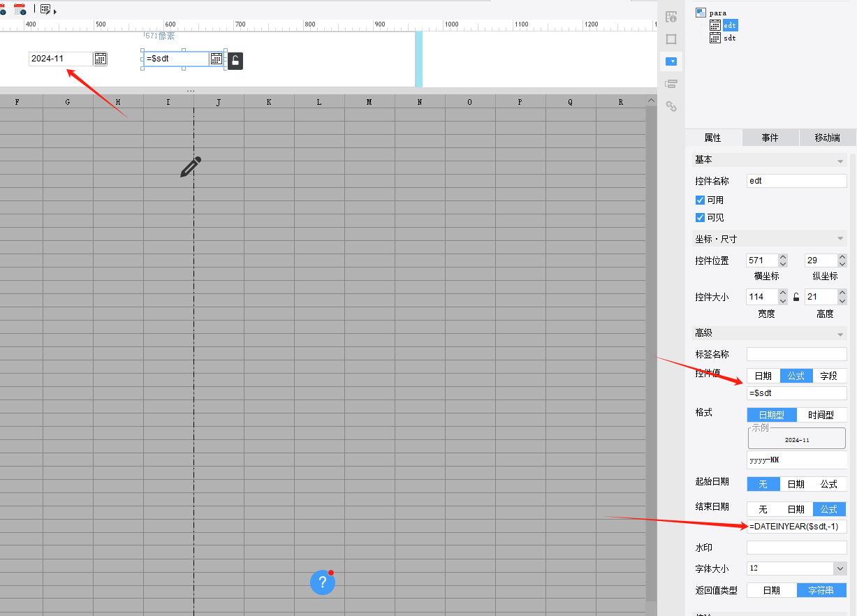This screenshot has width=857, height=616.
Task: Open calendar picker of the =$sdt widget
Action: 217,59
